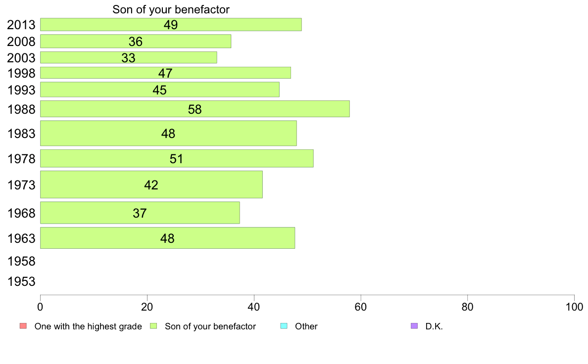Select the 1973 bar showing 42

coord(151,184)
